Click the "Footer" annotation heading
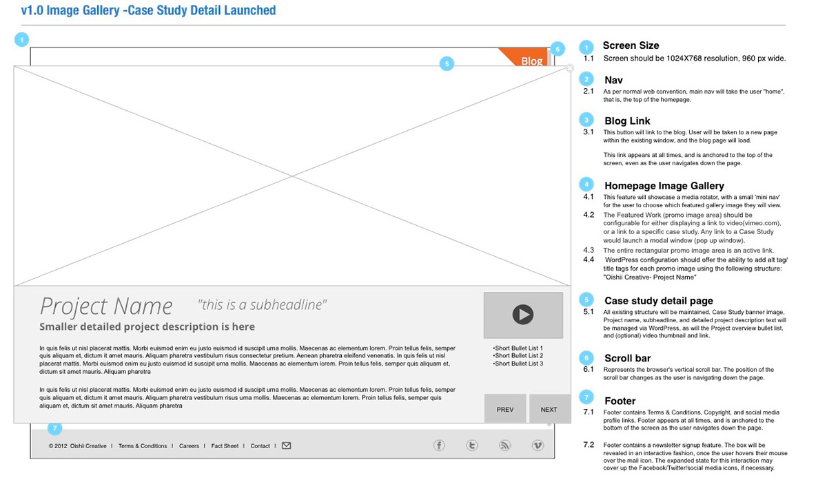Viewport: 827px width, 504px height. [620, 401]
